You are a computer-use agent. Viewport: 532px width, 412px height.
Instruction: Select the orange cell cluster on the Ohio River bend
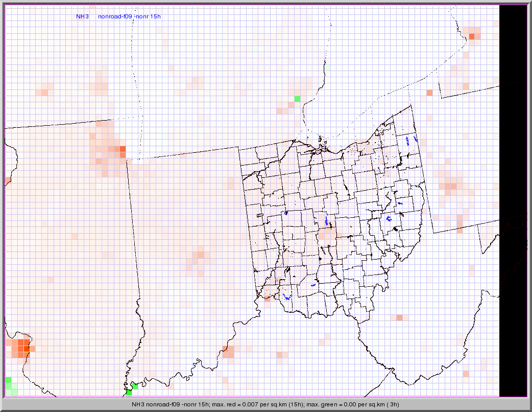(x=228, y=352)
